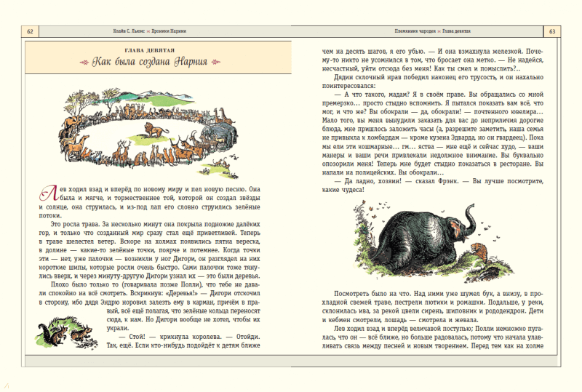This screenshot has width=582, height=392.
Task: Click the line «— Стой! — крикнула королева.»
Action: 189,337
